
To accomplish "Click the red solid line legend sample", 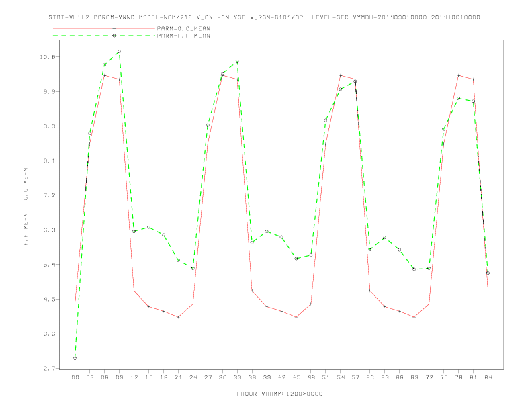I will (104, 28).
